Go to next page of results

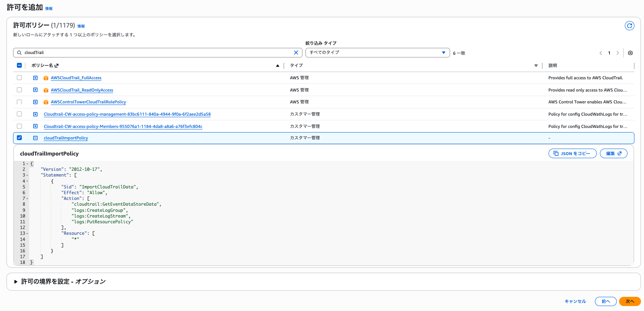pyautogui.click(x=618, y=53)
